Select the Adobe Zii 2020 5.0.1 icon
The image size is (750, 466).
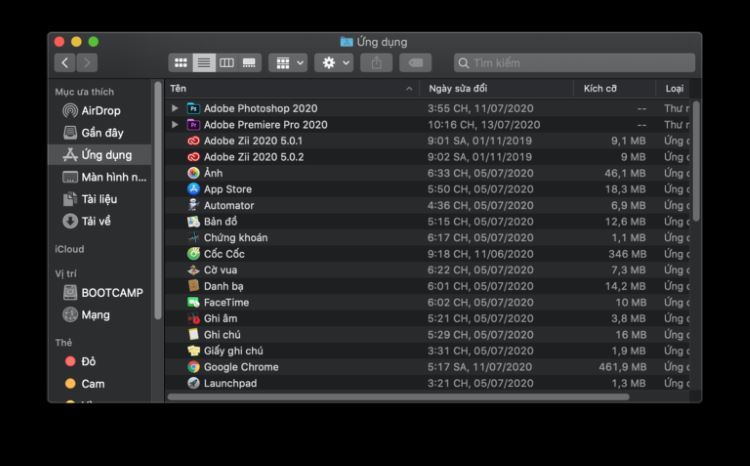(193, 141)
